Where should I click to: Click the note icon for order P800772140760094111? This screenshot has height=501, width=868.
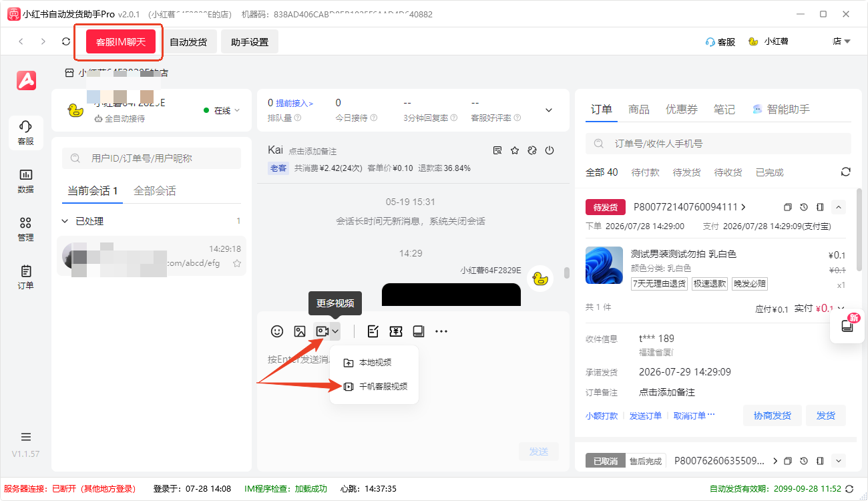pyautogui.click(x=821, y=207)
